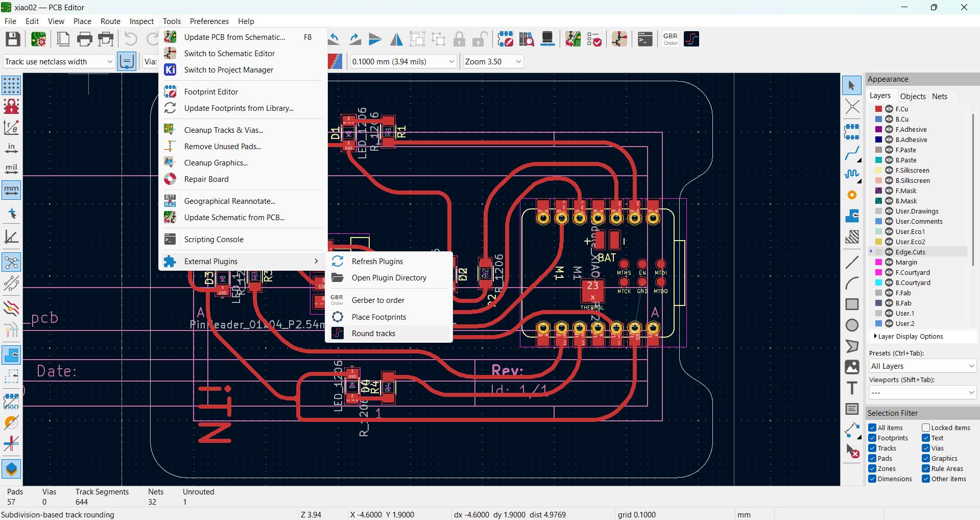Expand External Plugins submenu arrow

(316, 261)
